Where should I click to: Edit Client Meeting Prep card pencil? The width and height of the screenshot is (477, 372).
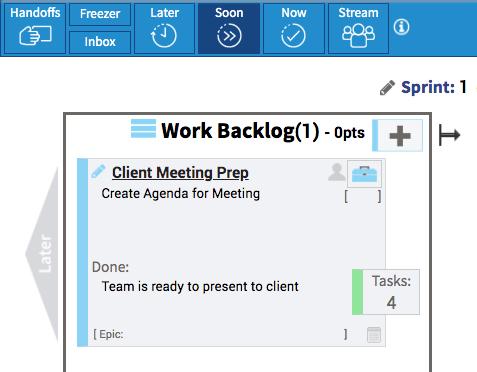point(99,171)
